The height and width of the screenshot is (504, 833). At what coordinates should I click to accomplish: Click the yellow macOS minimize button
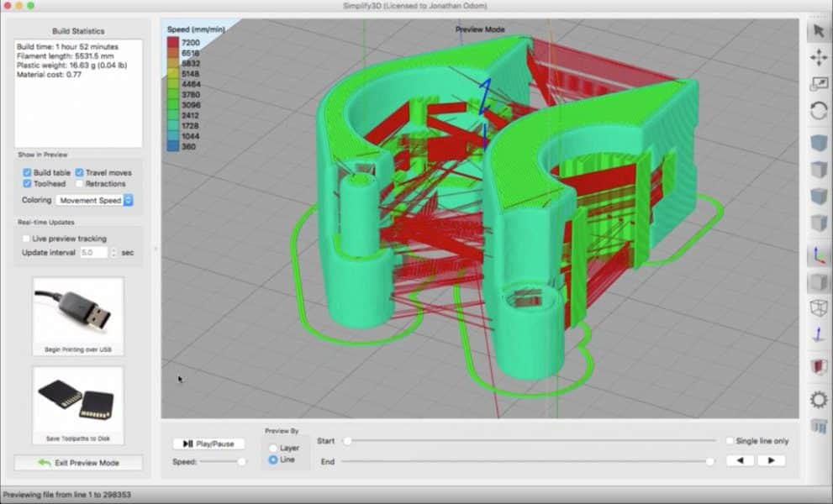[x=19, y=5]
